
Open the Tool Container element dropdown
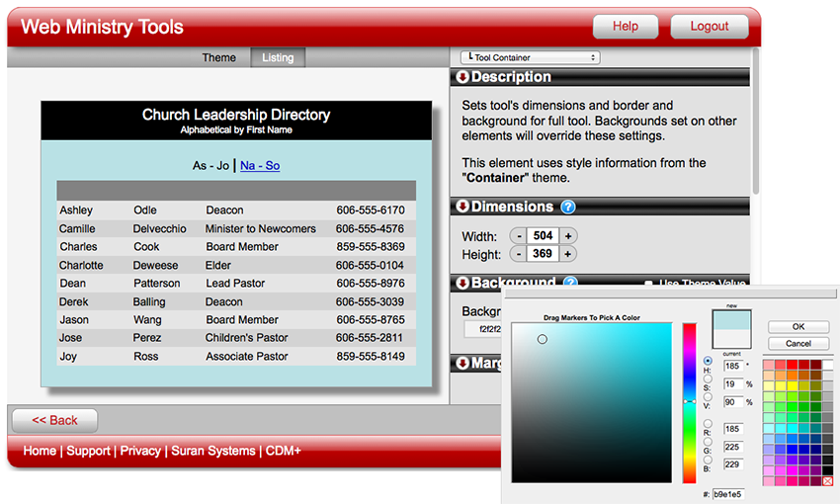click(531, 57)
